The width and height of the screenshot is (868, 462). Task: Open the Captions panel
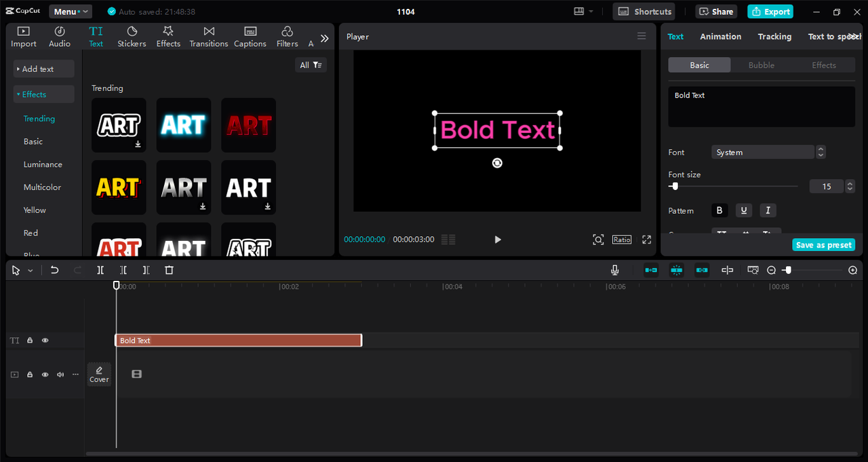click(250, 37)
